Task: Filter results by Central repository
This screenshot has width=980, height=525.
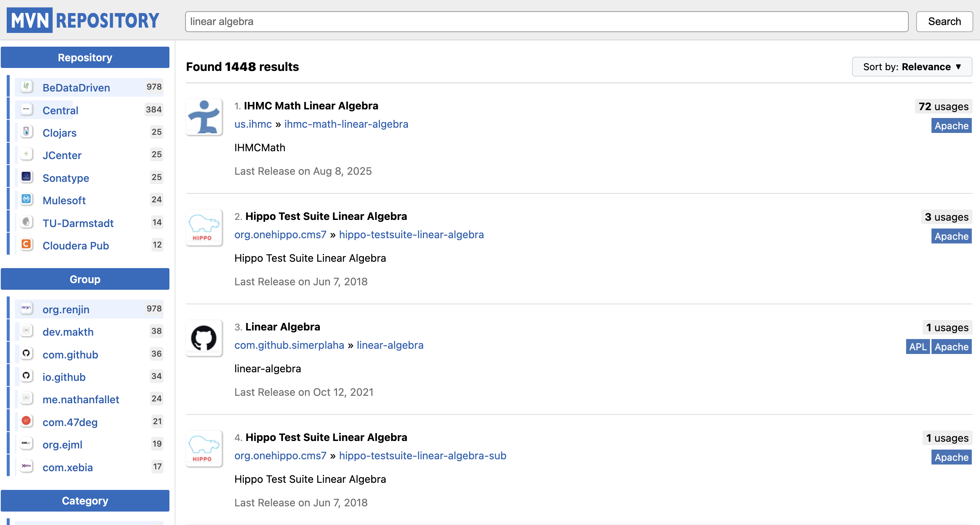Action: (60, 110)
